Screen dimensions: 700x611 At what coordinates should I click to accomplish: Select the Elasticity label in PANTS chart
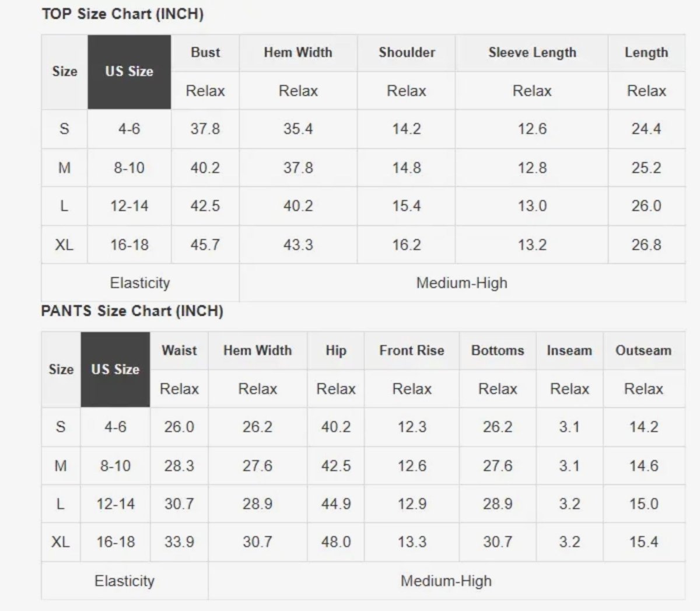click(124, 581)
